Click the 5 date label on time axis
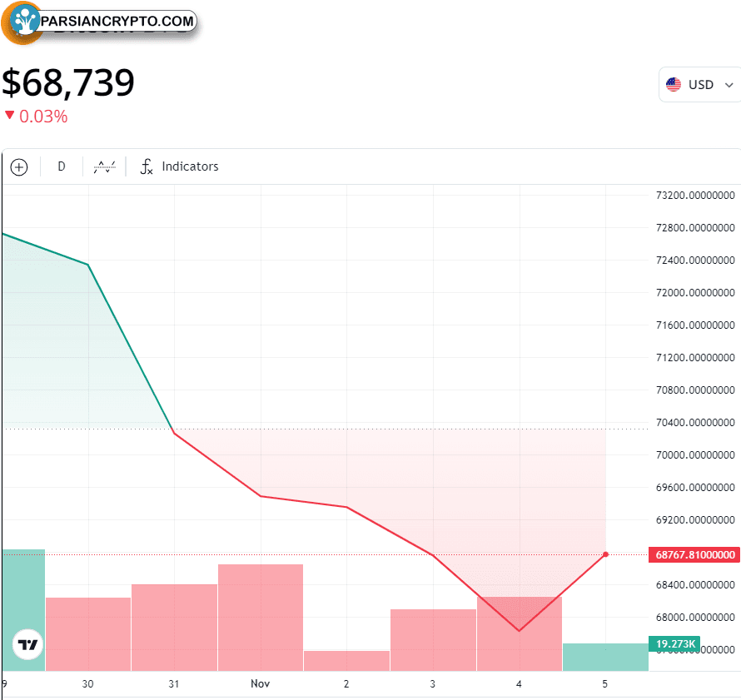The image size is (741, 700). 605,684
